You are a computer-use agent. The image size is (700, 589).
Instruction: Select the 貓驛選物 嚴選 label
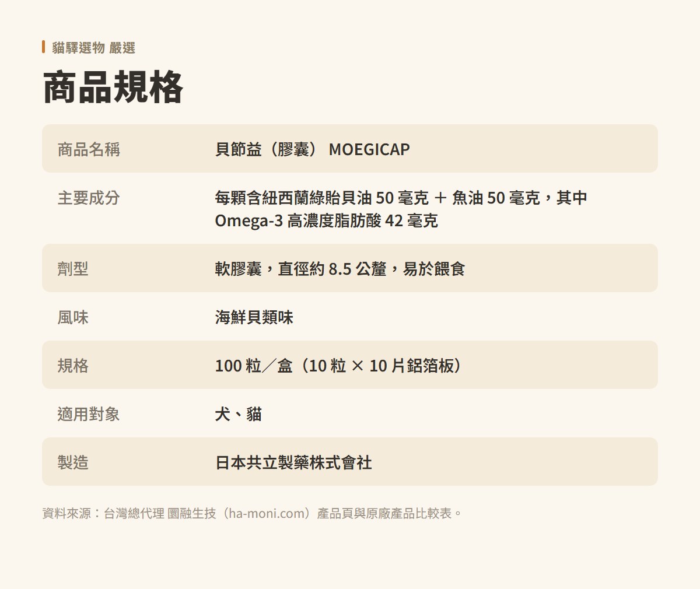click(x=93, y=48)
